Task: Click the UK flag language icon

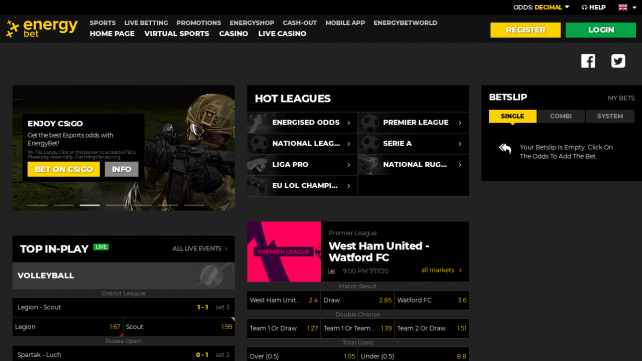Action: (x=623, y=7)
